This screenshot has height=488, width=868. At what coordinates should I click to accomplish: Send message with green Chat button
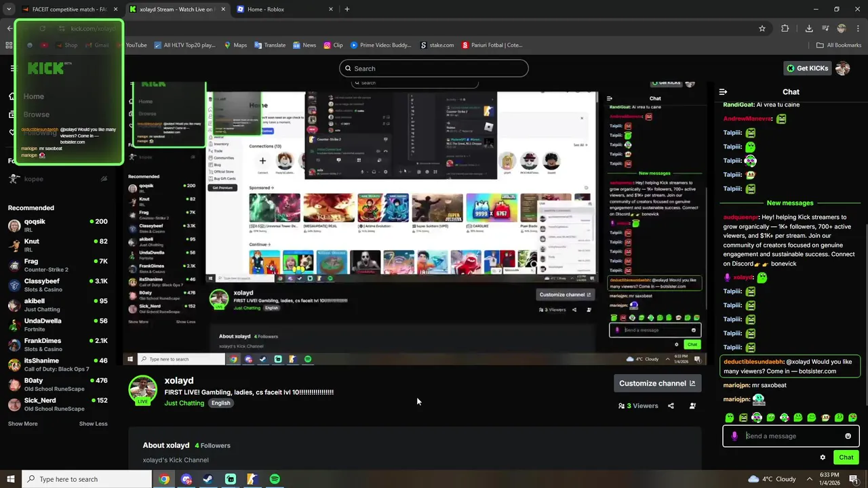coord(846,457)
